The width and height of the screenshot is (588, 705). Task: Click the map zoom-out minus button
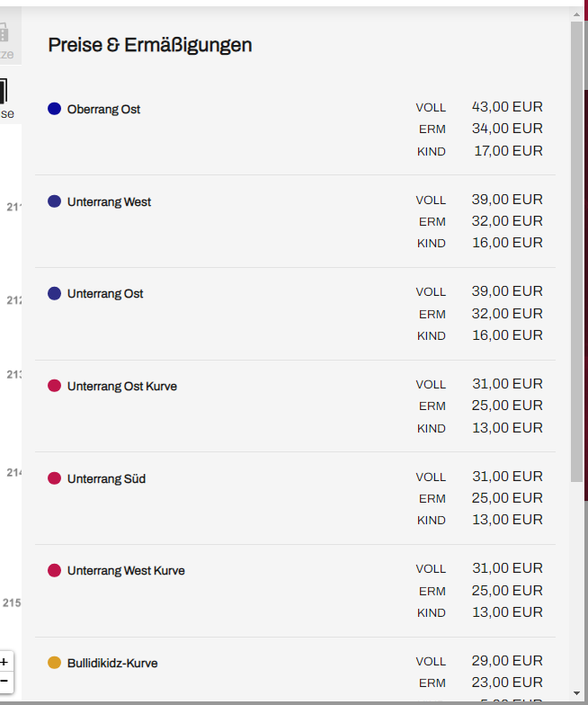pos(4,681)
